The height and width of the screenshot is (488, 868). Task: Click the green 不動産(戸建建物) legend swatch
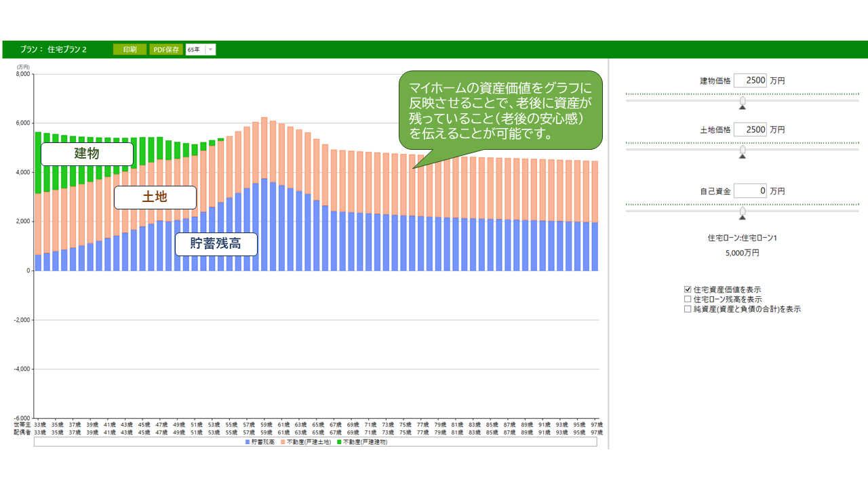click(x=338, y=442)
